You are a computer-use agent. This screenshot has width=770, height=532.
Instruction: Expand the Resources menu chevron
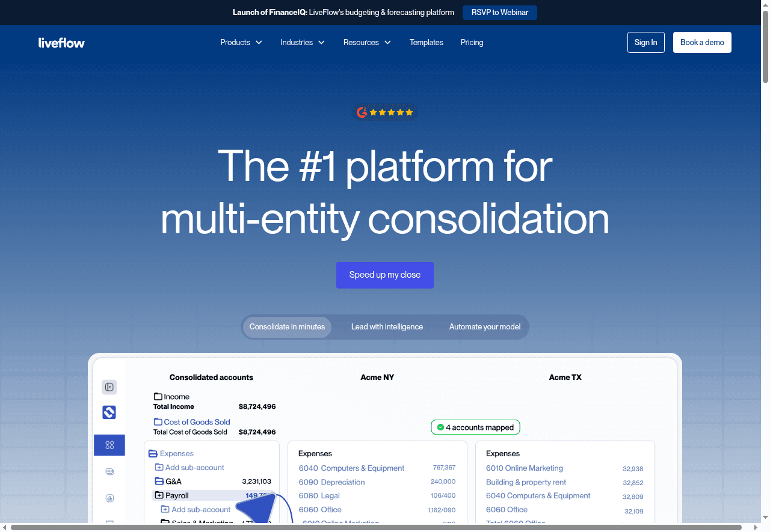point(387,43)
